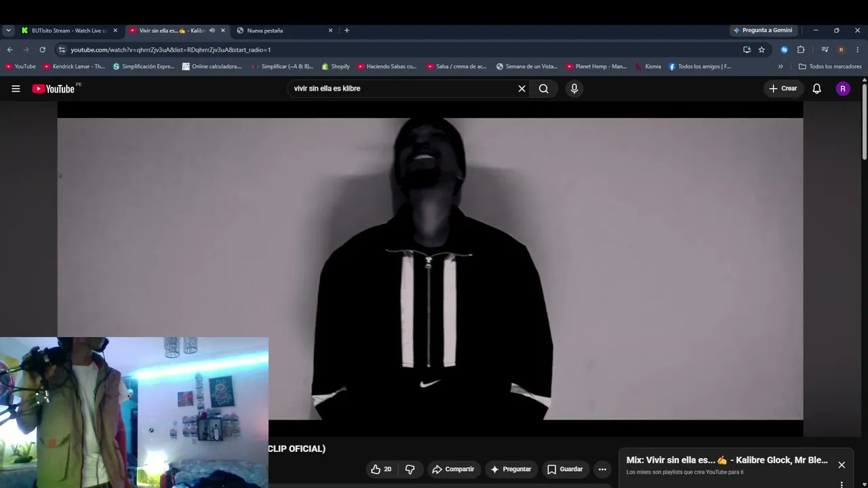Screen dimensions: 868x488
Task: Go forward in browser history
Action: click(x=26, y=49)
